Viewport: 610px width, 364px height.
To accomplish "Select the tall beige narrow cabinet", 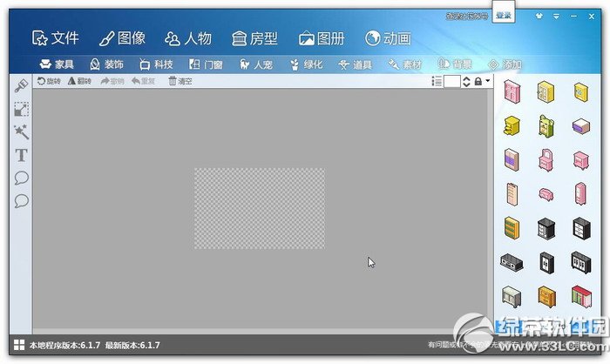I will [512, 194].
